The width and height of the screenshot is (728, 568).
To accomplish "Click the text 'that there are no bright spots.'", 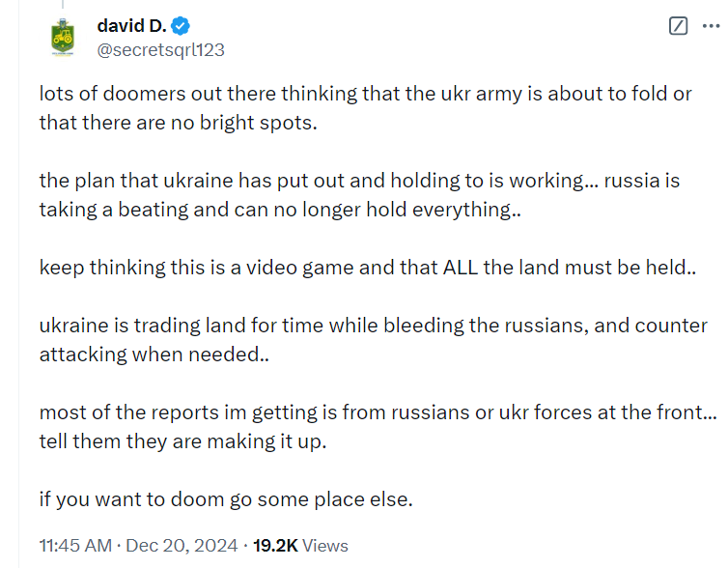I will click(x=179, y=123).
